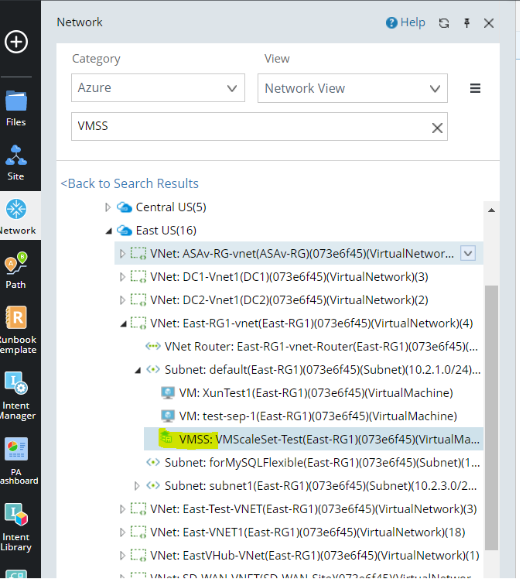
Task: Open the Category dropdown showing Azure
Action: (158, 88)
